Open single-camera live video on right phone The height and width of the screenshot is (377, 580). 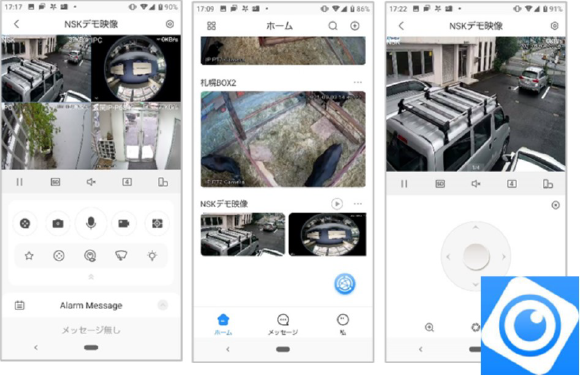pyautogui.click(x=476, y=104)
